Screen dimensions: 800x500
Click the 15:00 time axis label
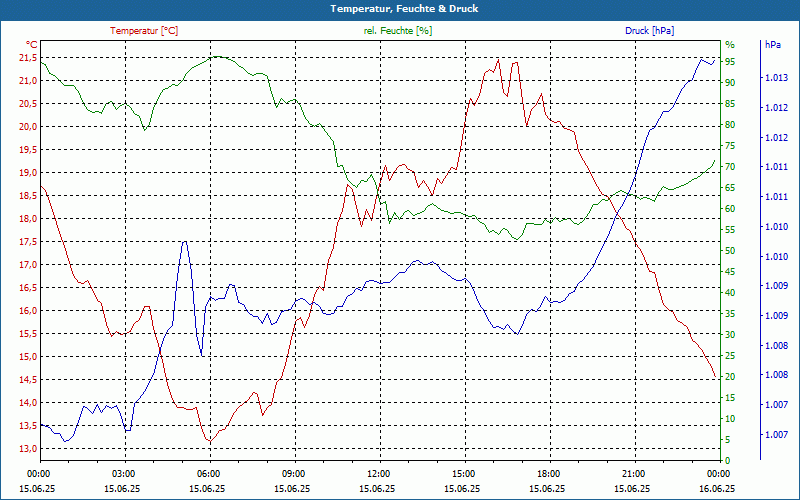[x=465, y=473]
